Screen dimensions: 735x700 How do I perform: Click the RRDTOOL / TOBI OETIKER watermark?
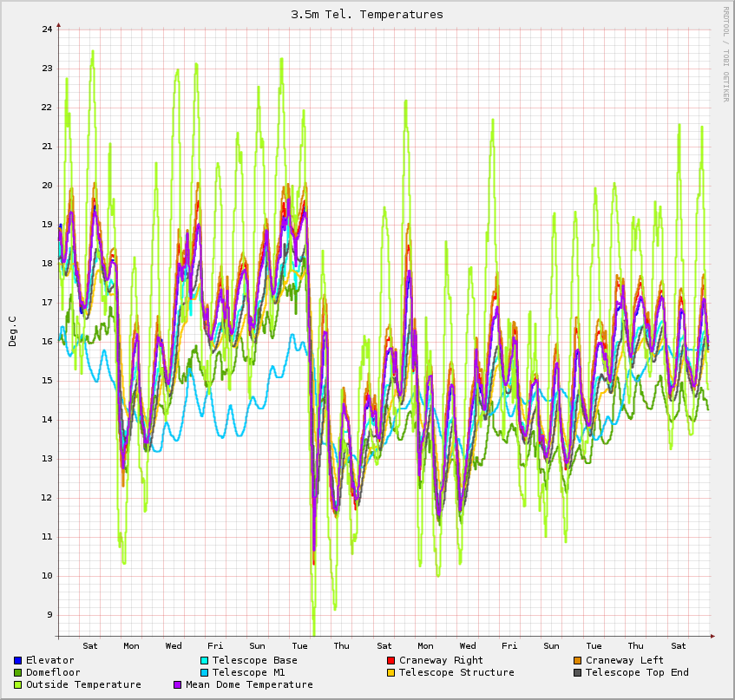[x=725, y=54]
